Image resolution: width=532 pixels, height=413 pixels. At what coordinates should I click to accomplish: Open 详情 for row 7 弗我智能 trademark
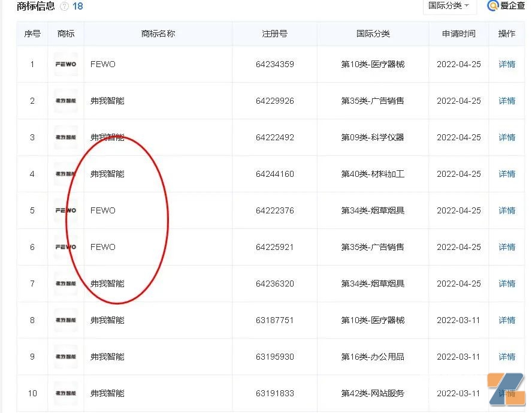tap(506, 283)
